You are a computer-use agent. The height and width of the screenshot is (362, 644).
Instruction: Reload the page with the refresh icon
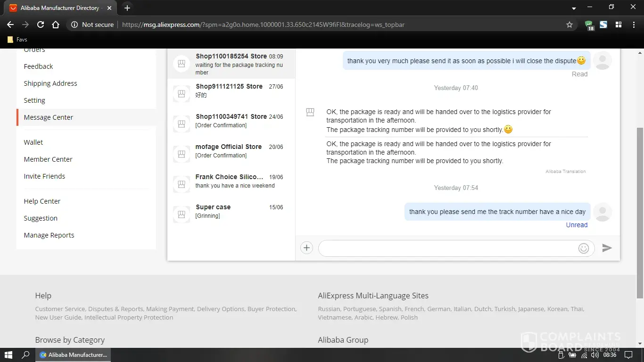[41, 25]
